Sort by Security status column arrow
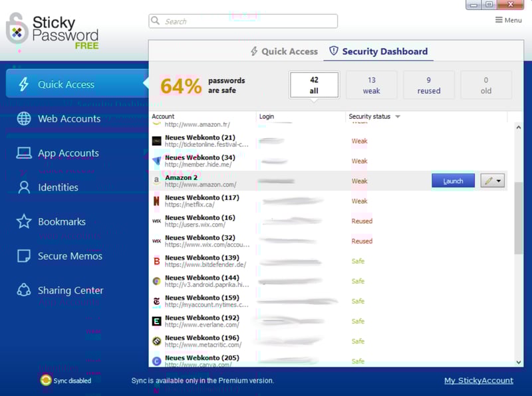Screen dimensions: 532x396 398,117
